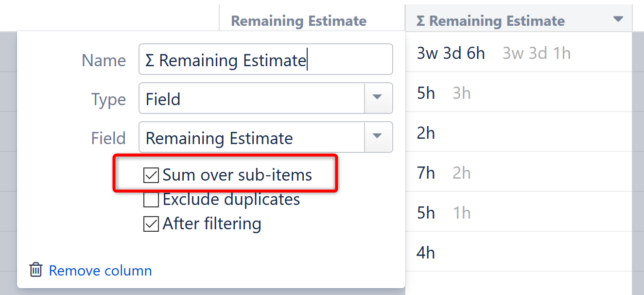
Task: Click the Field dropdown arrow icon
Action: pyautogui.click(x=379, y=137)
